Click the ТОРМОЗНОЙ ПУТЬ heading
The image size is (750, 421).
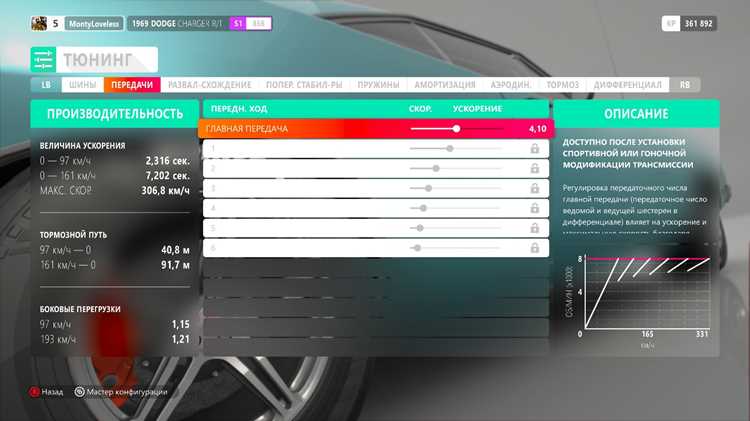tap(73, 235)
